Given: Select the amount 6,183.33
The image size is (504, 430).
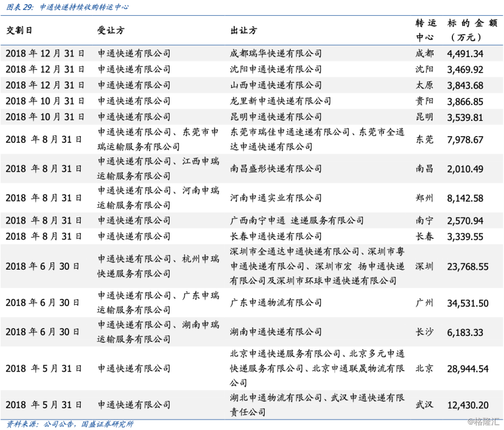Looking at the screenshot, I should point(465,332).
